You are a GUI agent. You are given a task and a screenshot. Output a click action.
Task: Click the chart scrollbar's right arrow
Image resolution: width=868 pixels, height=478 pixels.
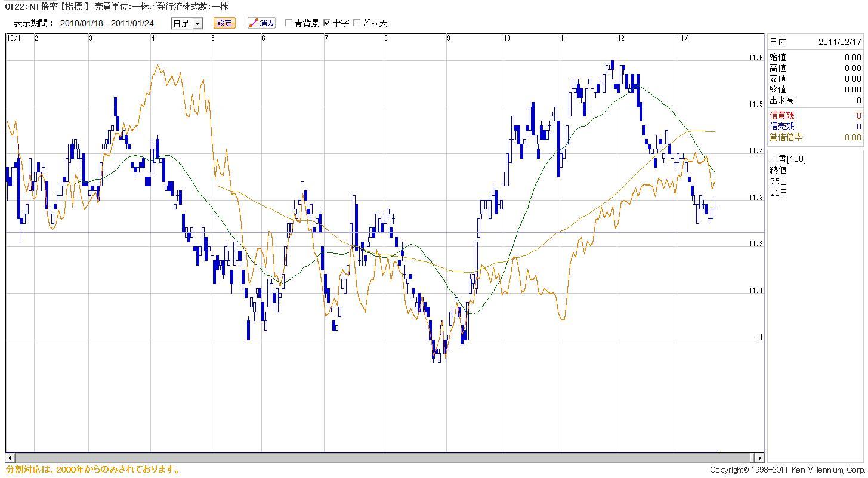coord(759,458)
